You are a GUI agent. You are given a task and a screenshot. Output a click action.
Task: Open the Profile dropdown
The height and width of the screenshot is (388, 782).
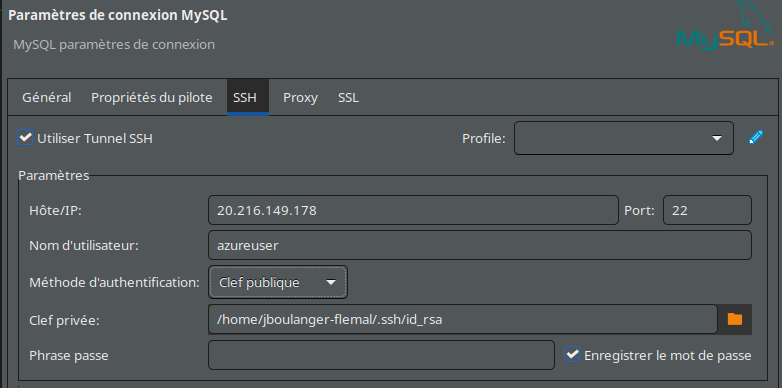click(x=623, y=138)
